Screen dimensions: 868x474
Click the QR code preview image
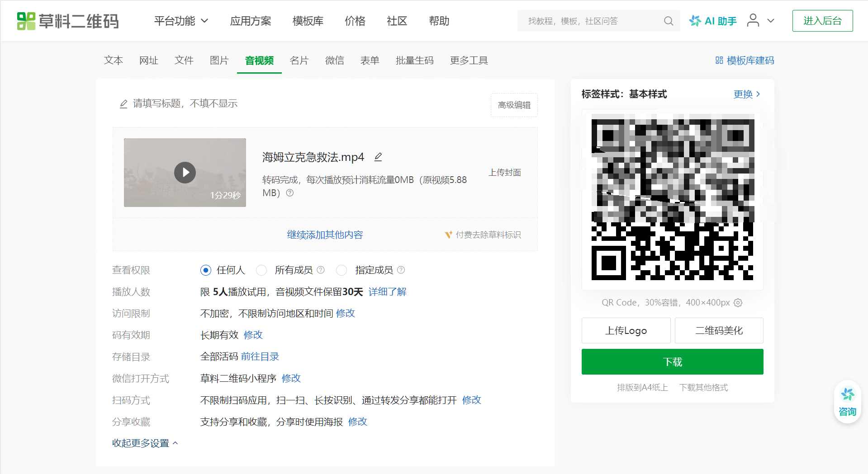pos(672,199)
